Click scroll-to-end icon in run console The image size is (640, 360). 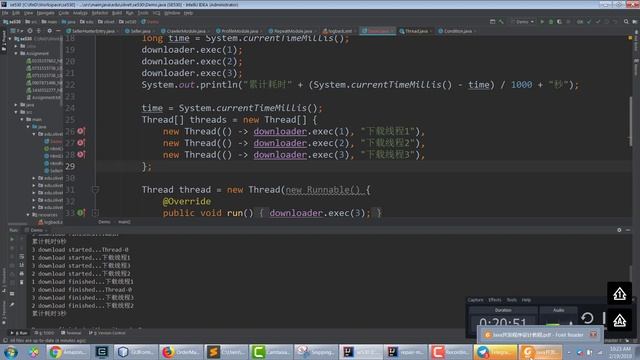[x=22, y=265]
